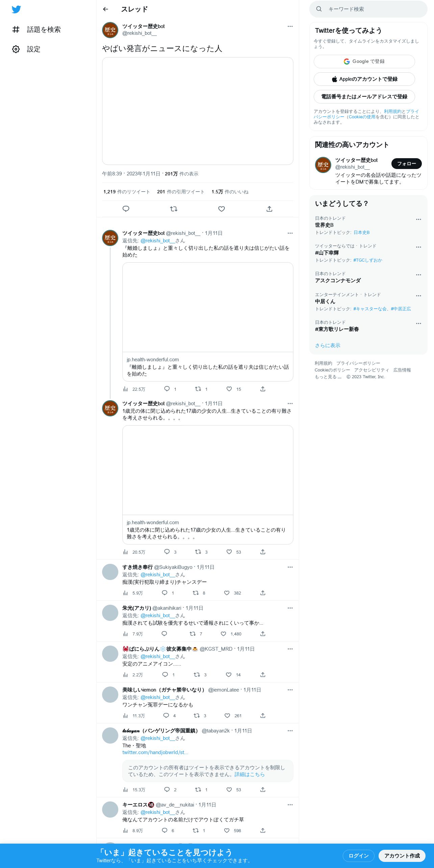Show more trends via さらに表示
The width and height of the screenshot is (434, 868).
[328, 345]
